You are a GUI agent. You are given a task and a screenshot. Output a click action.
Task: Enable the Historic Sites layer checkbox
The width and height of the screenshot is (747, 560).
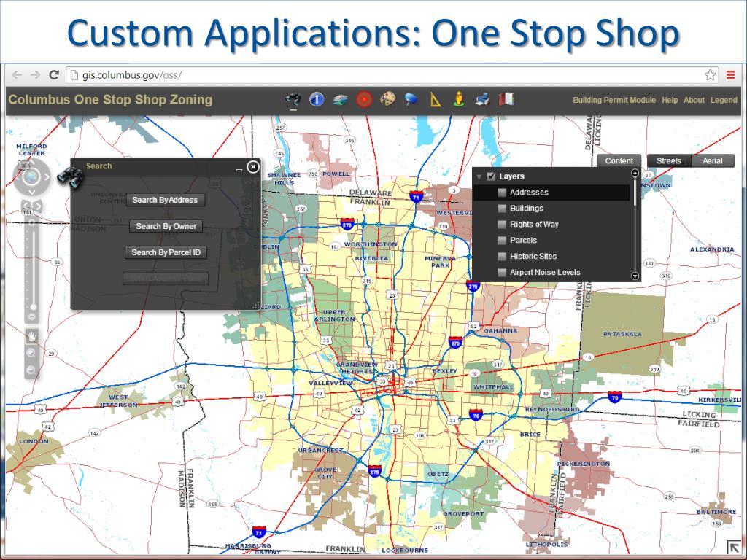click(x=502, y=256)
